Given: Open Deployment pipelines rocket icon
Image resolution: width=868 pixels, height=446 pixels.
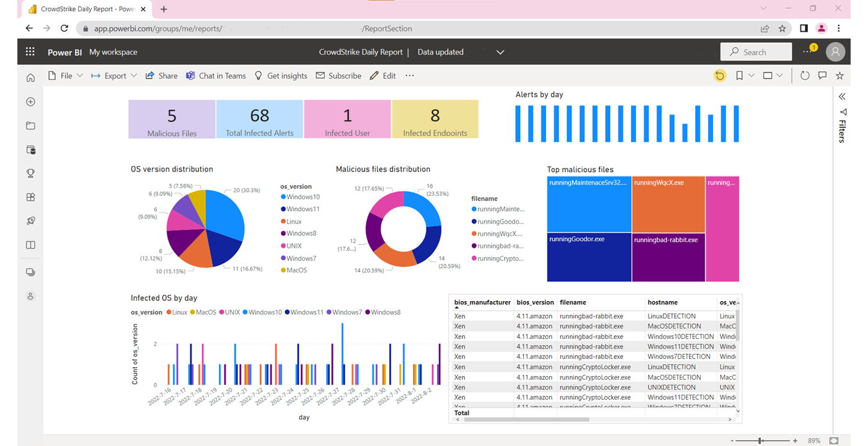Looking at the screenshot, I should [x=30, y=221].
